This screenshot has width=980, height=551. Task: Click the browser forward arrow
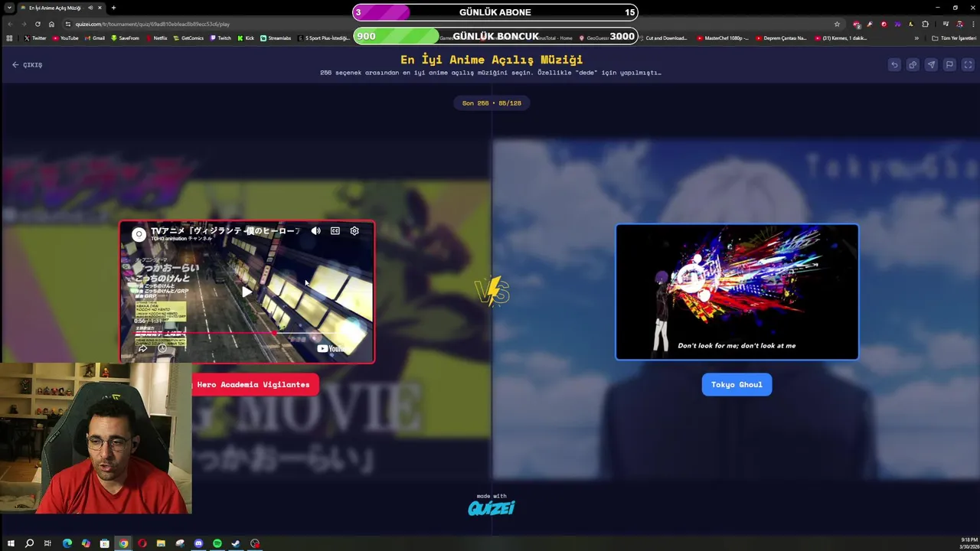23,24
